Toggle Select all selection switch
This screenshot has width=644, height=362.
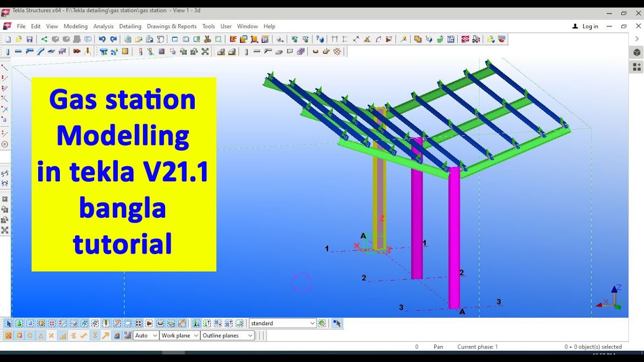(x=9, y=323)
